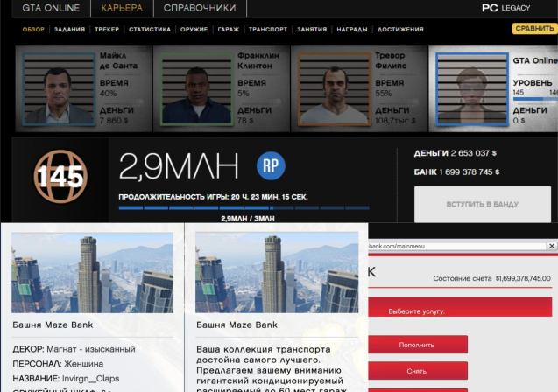Click the rank 145 globe emblem
The image size is (558, 392).
(60, 176)
